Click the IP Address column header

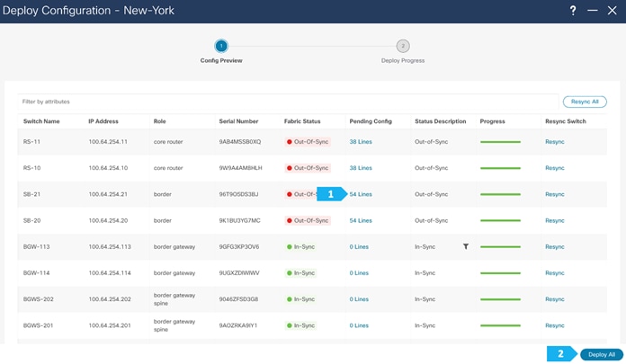[x=103, y=121]
